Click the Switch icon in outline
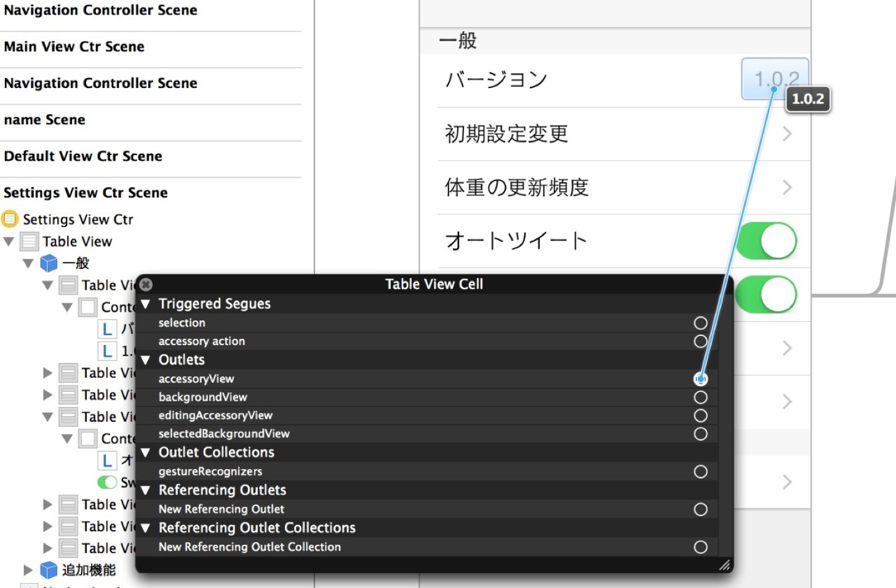This screenshot has height=588, width=896. click(x=107, y=482)
